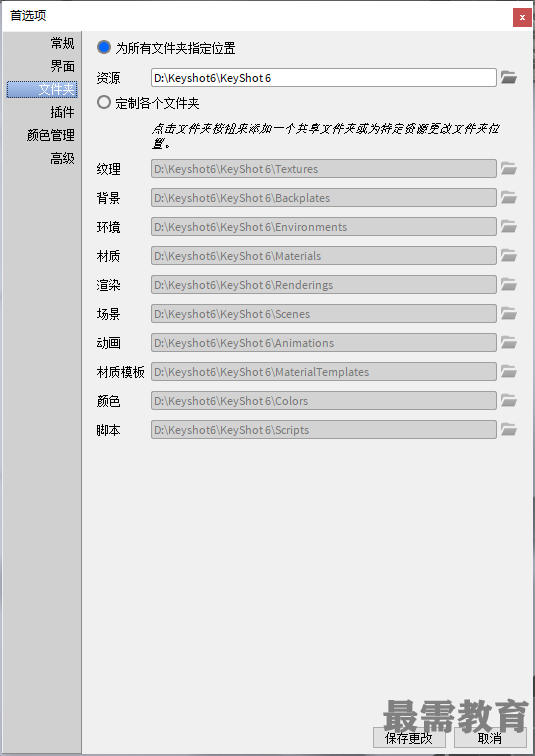
Task: Open the 高级 preferences section
Action: point(62,158)
